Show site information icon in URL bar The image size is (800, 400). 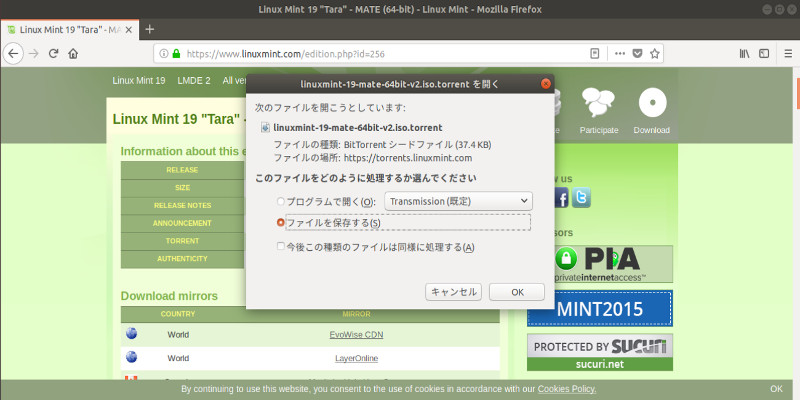164,54
